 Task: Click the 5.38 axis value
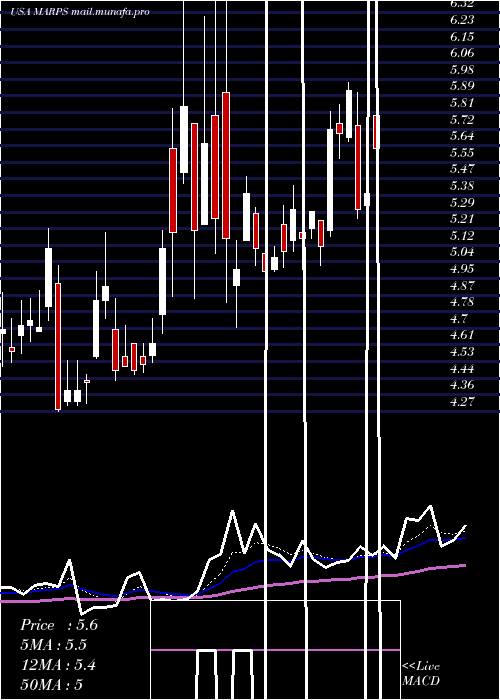coord(462,186)
